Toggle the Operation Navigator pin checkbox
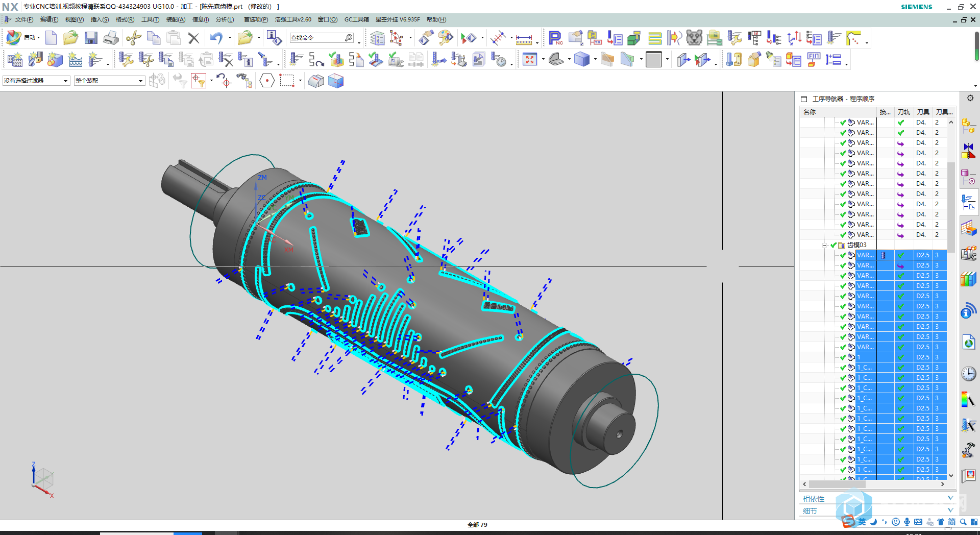The image size is (980, 535). tap(804, 99)
